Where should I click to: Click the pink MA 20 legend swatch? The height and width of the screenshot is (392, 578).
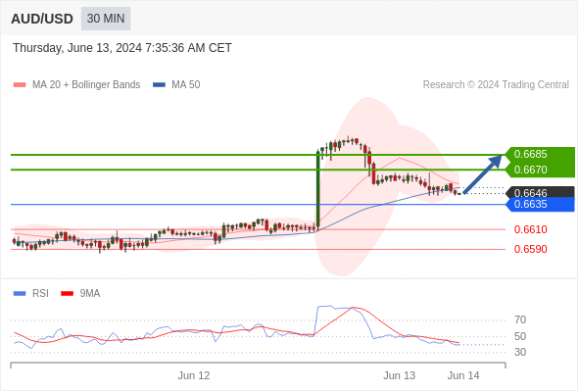click(x=20, y=85)
